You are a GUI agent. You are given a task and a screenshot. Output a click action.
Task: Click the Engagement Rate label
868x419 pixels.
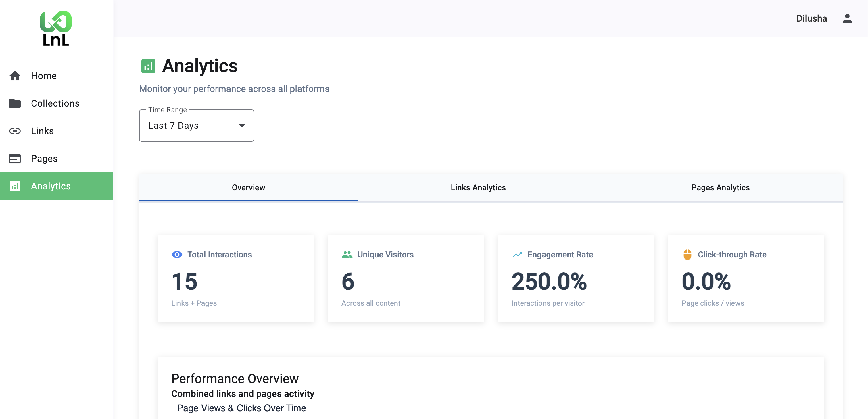tap(560, 255)
